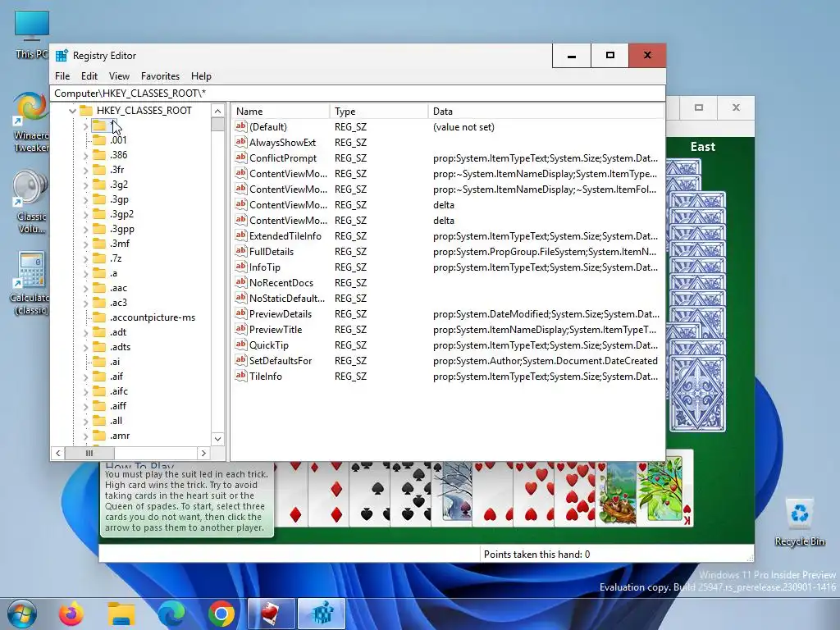Select the .adts tree key

point(120,347)
